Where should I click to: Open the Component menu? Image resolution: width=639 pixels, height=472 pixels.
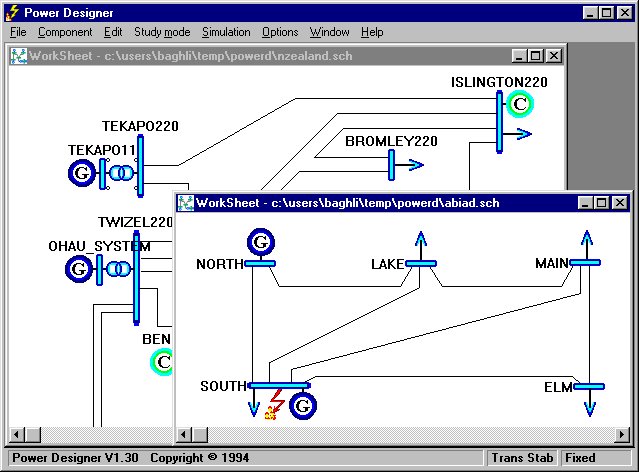[65, 32]
